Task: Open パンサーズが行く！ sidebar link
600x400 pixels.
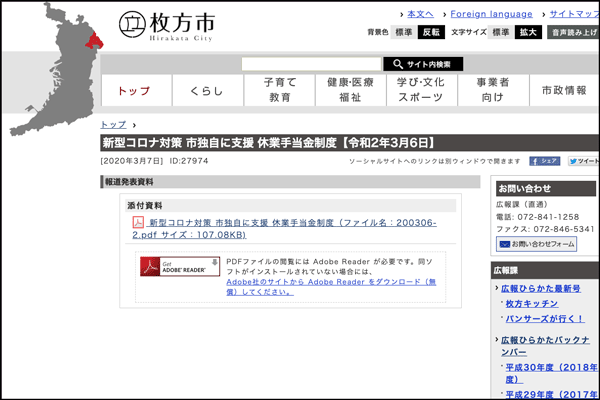Action: pyautogui.click(x=545, y=318)
